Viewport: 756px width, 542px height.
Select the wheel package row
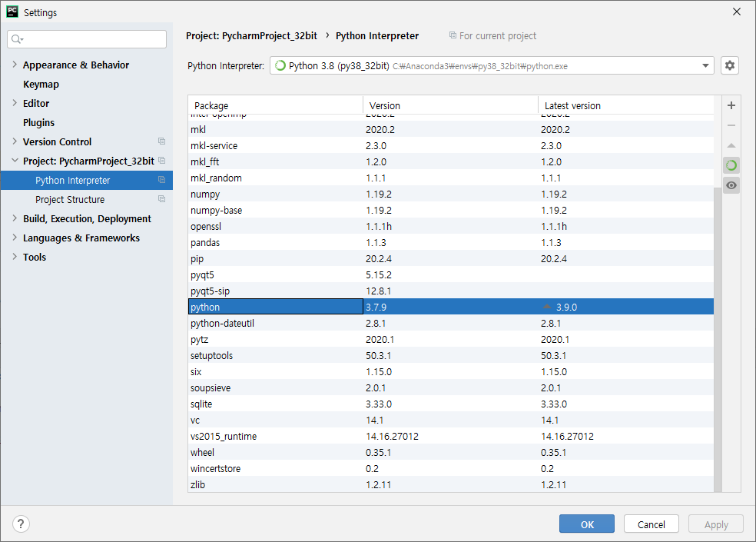451,452
